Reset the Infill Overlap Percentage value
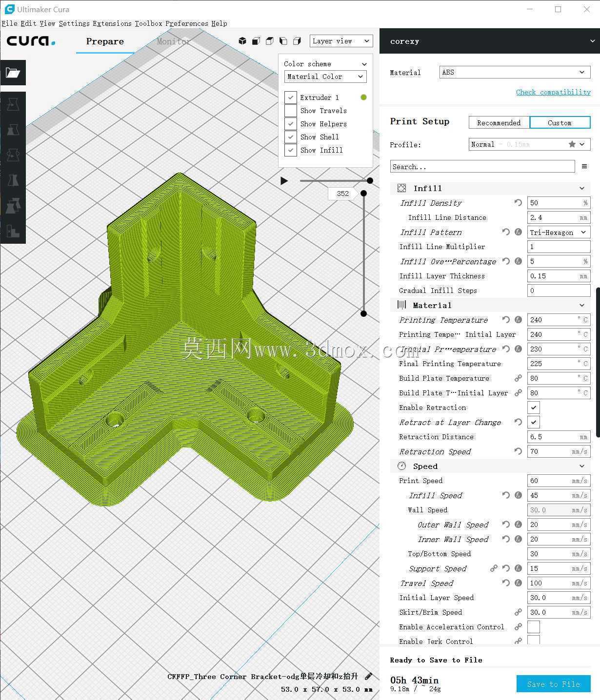 click(506, 261)
